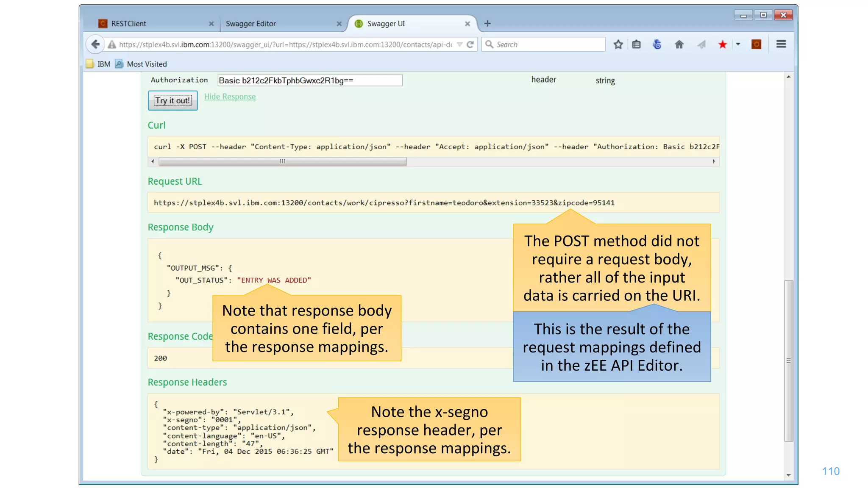Viewport: 868px width, 488px height.
Task: Click the insecure connection warning triangle icon
Action: [x=112, y=44]
